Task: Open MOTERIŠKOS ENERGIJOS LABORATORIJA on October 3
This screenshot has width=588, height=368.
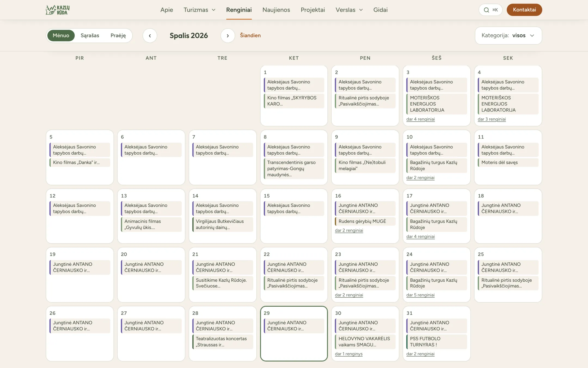Action: [437, 104]
